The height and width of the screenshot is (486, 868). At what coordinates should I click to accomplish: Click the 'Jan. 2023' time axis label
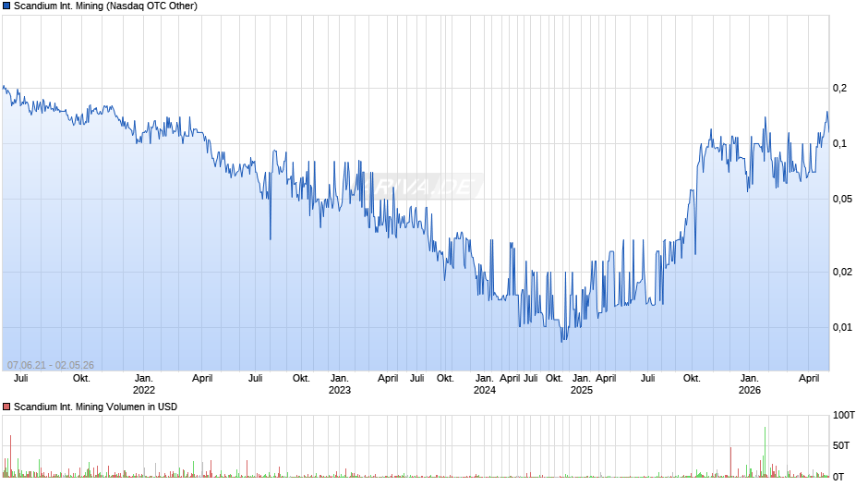coord(339,384)
